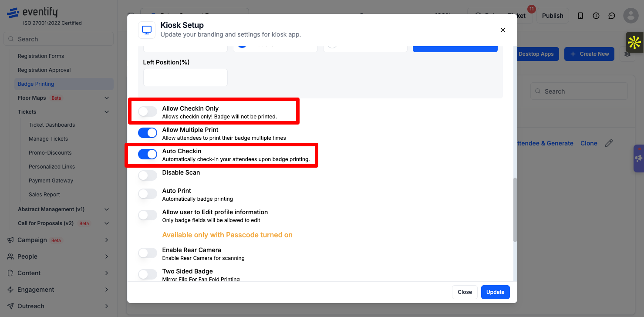Enable the Auto Print toggle
This screenshot has width=644, height=317.
point(148,194)
